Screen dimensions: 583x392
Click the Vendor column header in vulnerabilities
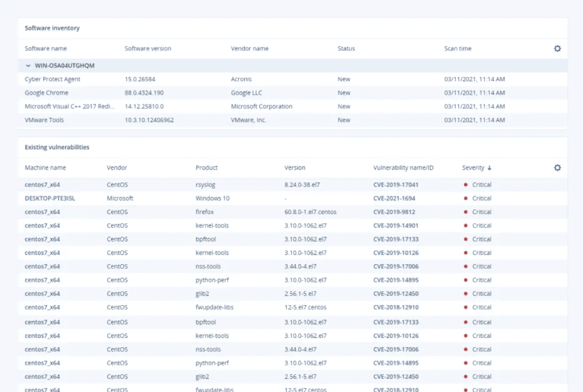pos(117,168)
